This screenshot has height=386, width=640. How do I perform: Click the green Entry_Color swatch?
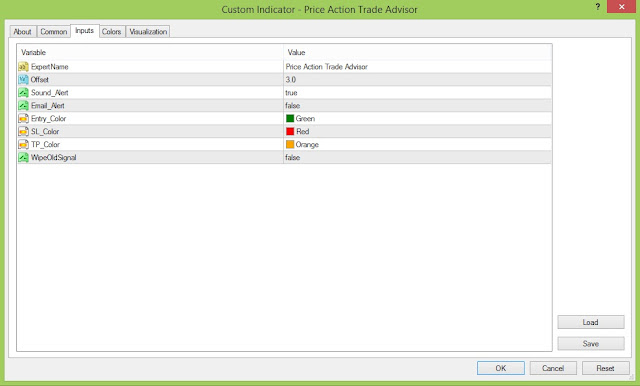(290, 119)
